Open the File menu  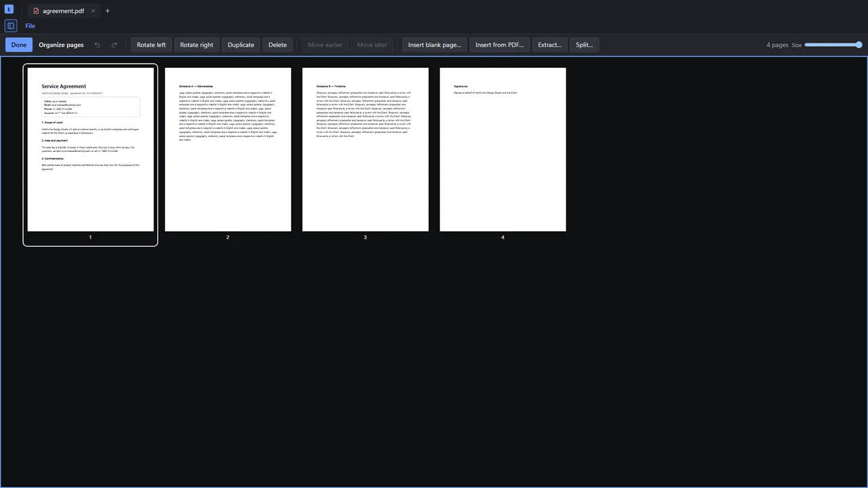[30, 26]
